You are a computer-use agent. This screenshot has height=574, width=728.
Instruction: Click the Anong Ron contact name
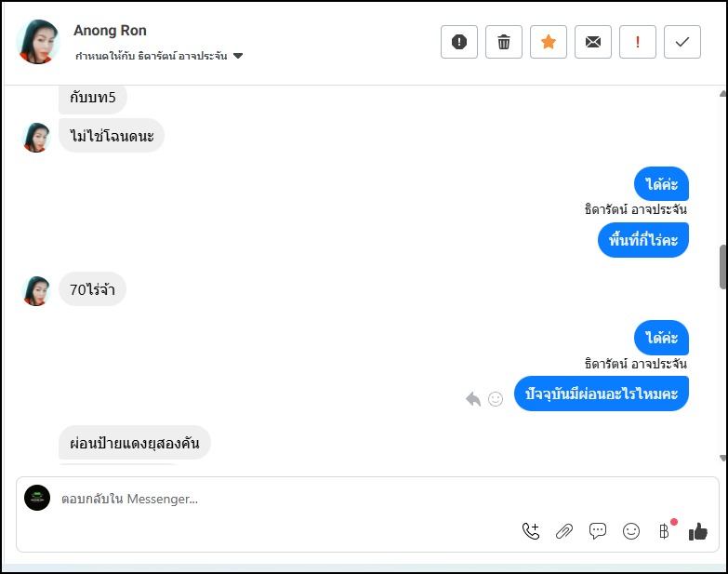pos(110,31)
